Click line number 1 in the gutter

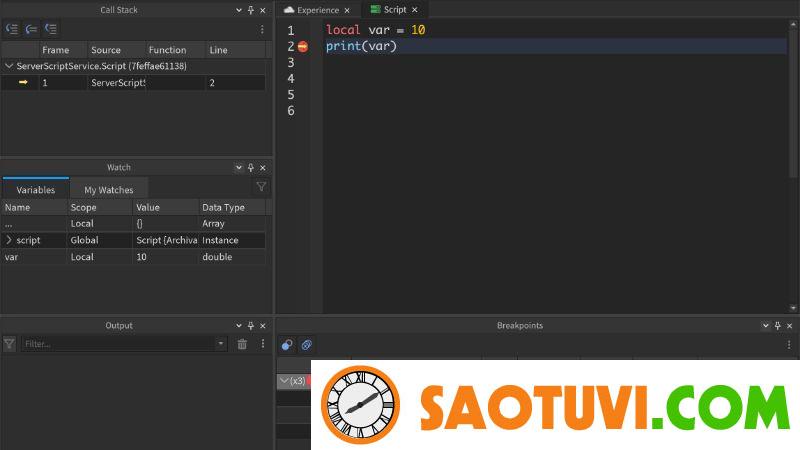click(291, 31)
